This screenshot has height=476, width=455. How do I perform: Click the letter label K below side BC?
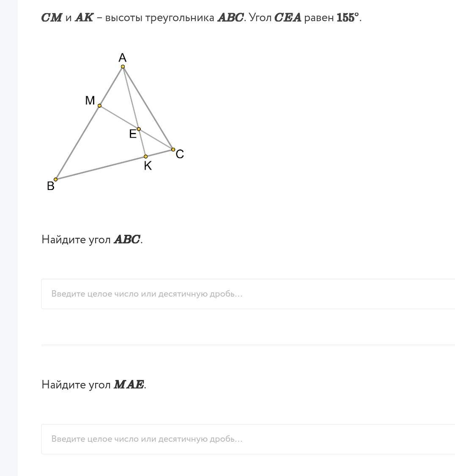148,166
